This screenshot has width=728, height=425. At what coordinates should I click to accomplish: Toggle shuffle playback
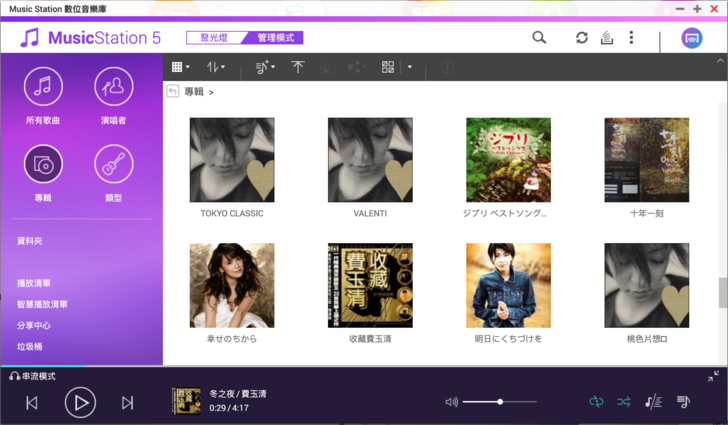(624, 402)
